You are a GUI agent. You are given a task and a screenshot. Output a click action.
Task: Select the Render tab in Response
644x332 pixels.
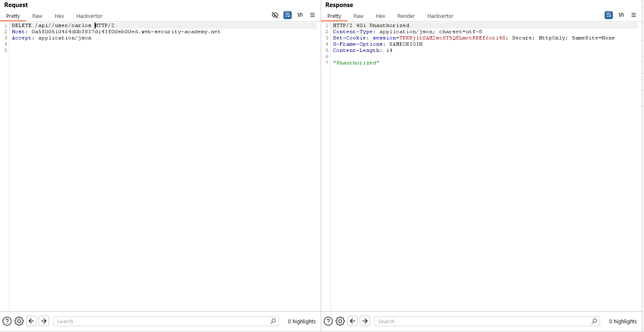click(x=406, y=16)
